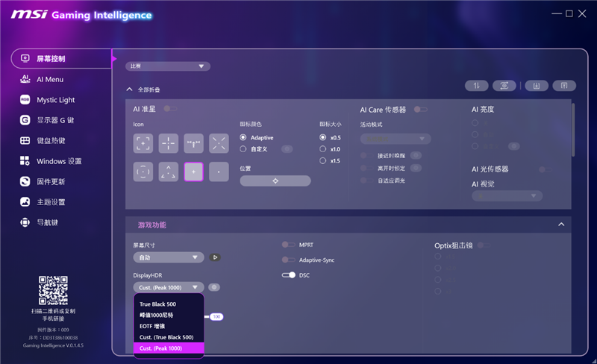Click the eye icon in AI 亮度 section

[x=514, y=146]
